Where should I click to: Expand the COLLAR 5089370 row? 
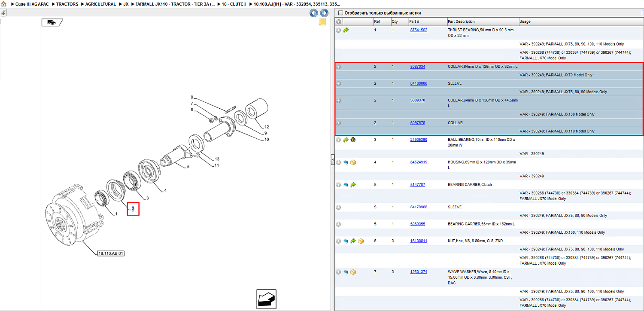(339, 101)
